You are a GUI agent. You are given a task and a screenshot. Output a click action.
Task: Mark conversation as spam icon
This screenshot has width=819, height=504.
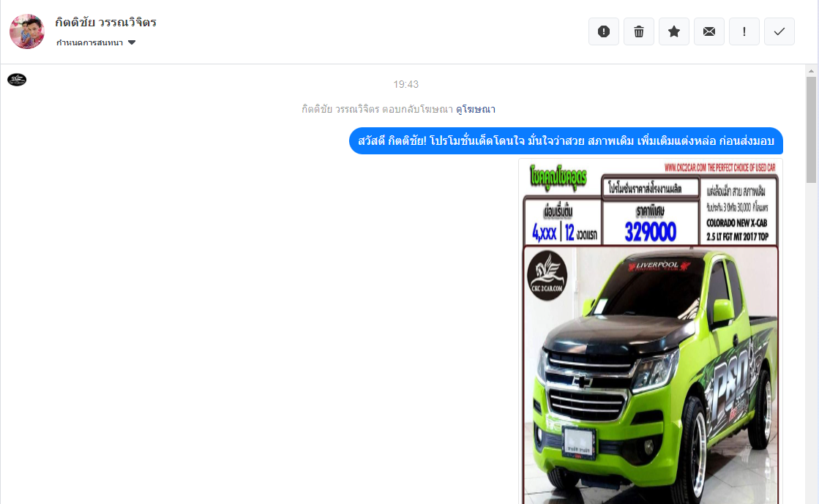tap(603, 31)
